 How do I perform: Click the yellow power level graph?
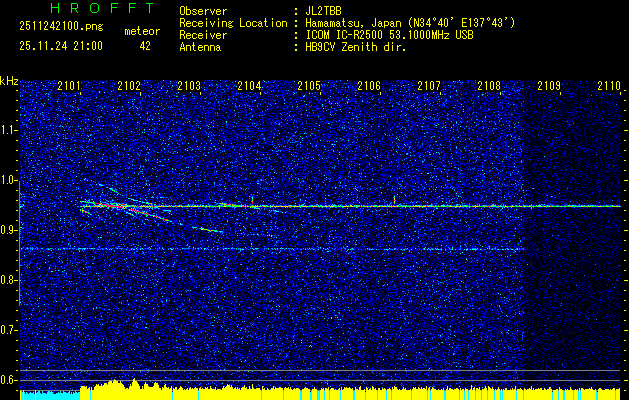click(350, 392)
